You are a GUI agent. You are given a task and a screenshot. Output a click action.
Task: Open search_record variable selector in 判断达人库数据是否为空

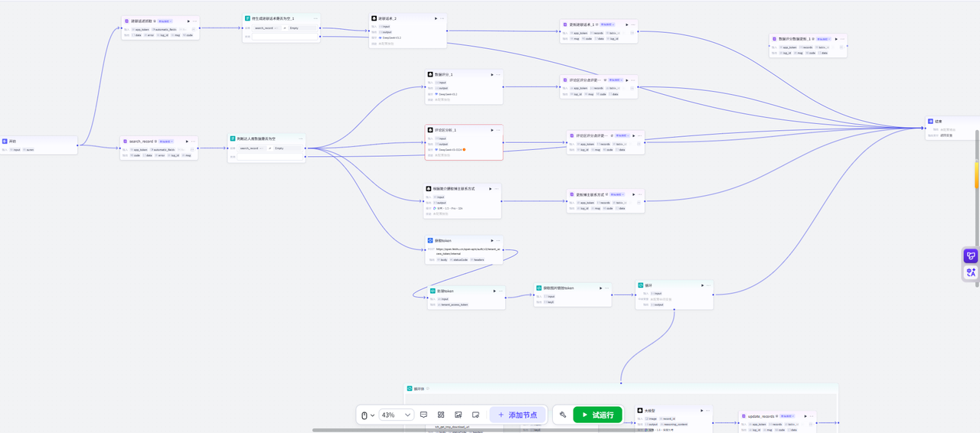point(252,148)
